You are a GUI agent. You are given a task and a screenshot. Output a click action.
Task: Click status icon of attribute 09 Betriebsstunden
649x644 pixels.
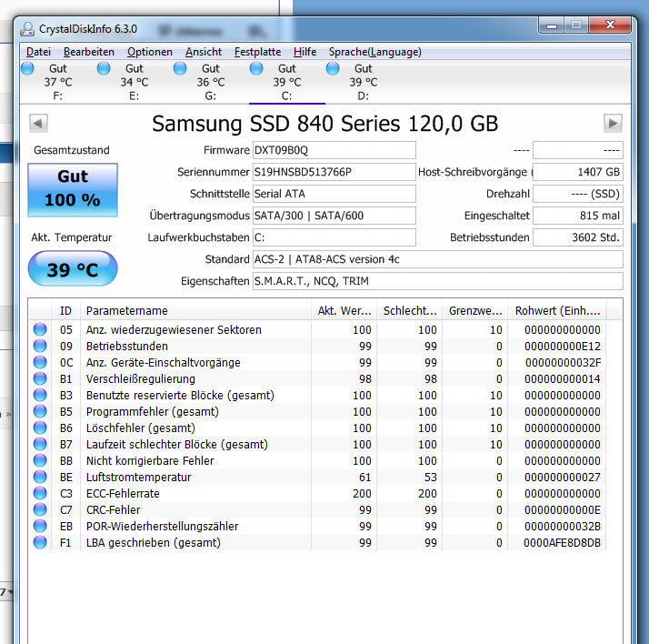pyautogui.click(x=40, y=346)
